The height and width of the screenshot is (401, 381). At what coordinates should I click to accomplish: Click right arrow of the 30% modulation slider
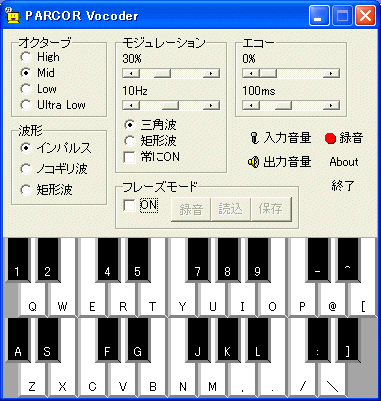(211, 73)
